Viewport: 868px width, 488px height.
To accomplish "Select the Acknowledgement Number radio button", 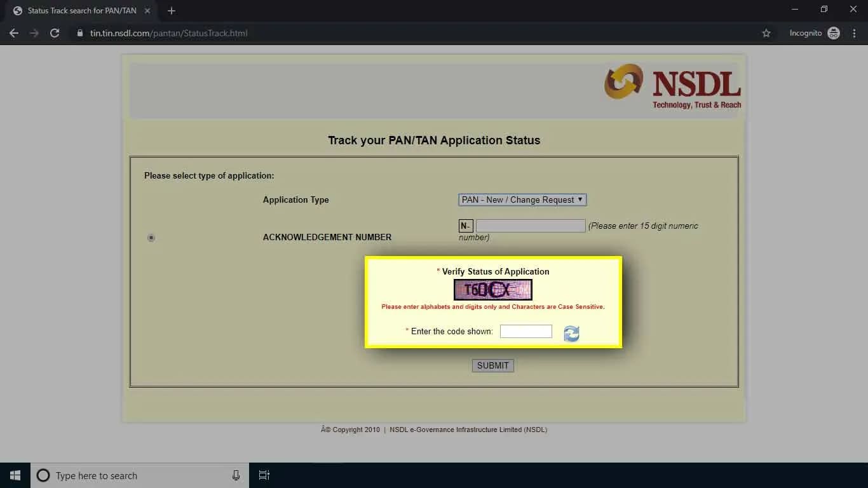I will tap(151, 238).
